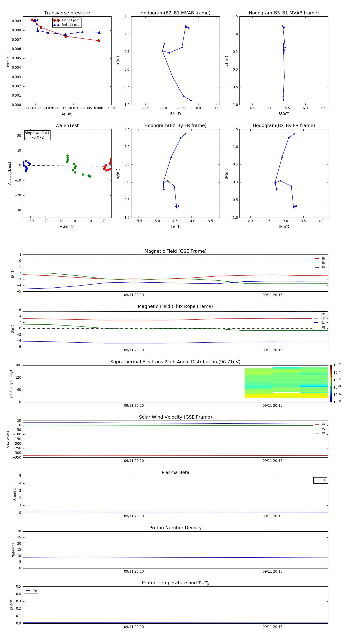Click the 'Tp(10^6K)' y-axis label

[11, 605]
